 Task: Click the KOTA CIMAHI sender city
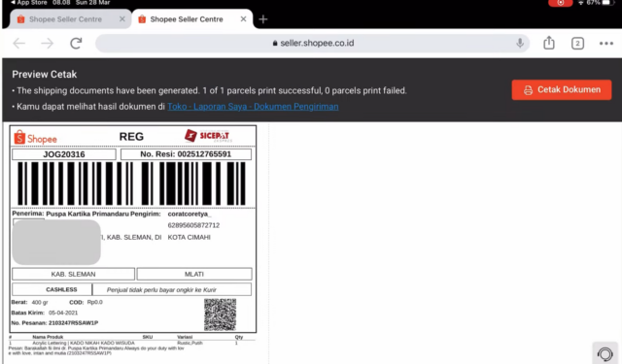[189, 237]
